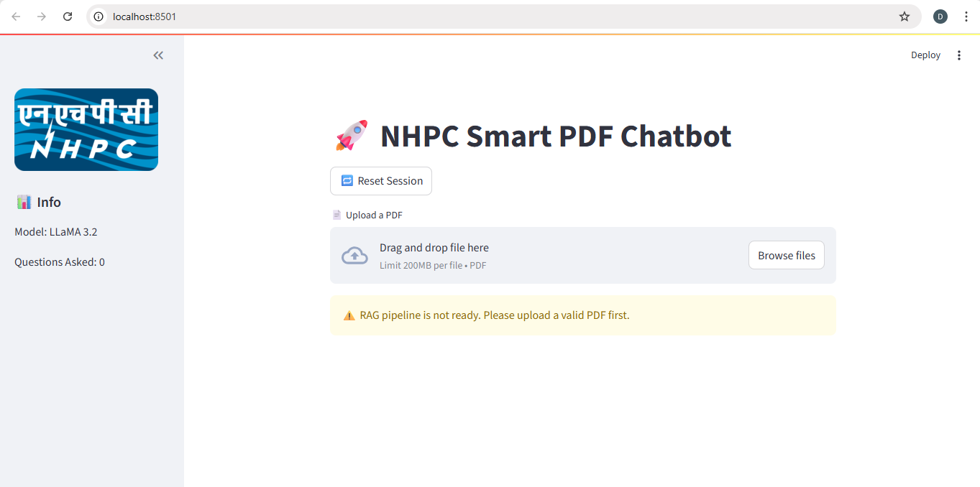This screenshot has height=487, width=980.
Task: Click 'Limit 200MB per file • PDF' text
Action: click(433, 266)
